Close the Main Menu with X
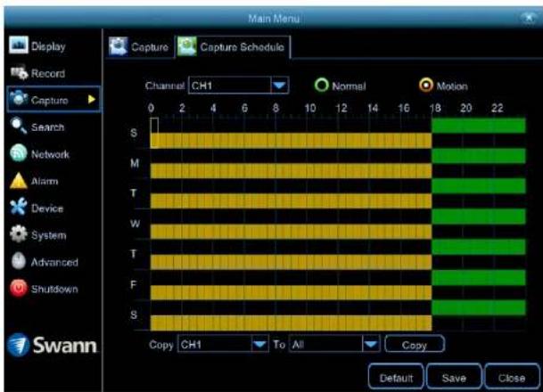 529,17
